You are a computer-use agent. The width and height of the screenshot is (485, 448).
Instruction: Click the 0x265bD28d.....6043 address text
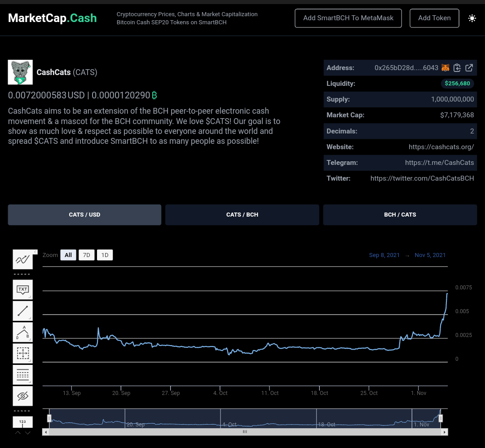(x=406, y=68)
